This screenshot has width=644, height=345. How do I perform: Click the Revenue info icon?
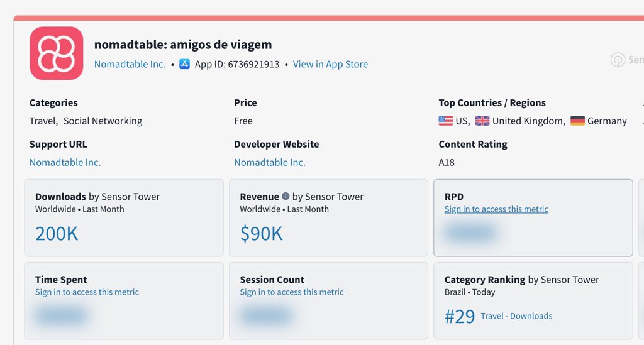(x=286, y=196)
